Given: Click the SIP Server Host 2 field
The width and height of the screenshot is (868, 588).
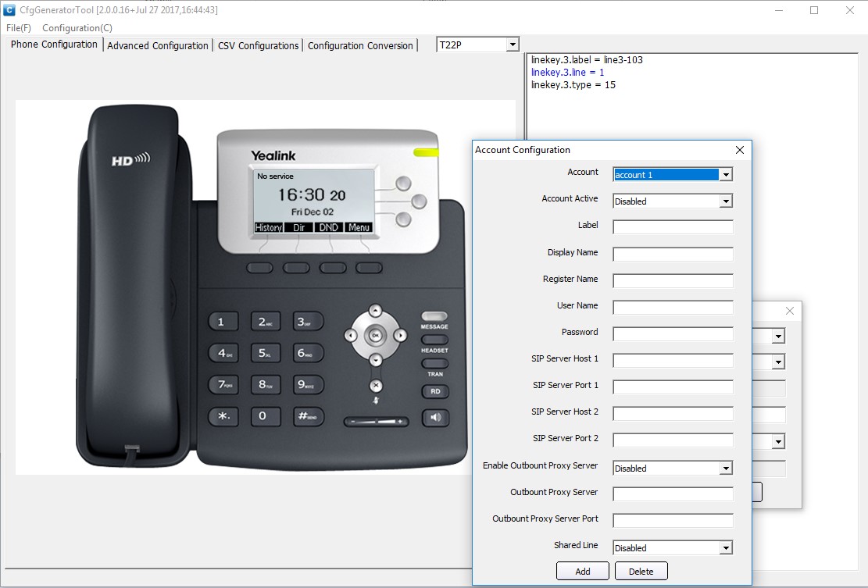Looking at the screenshot, I should (x=673, y=413).
